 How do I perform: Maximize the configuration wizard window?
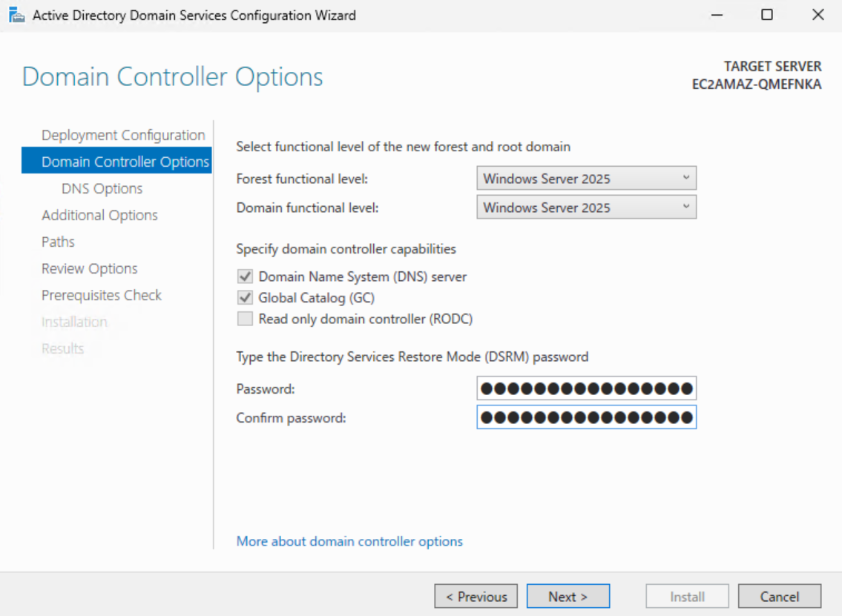tap(767, 15)
